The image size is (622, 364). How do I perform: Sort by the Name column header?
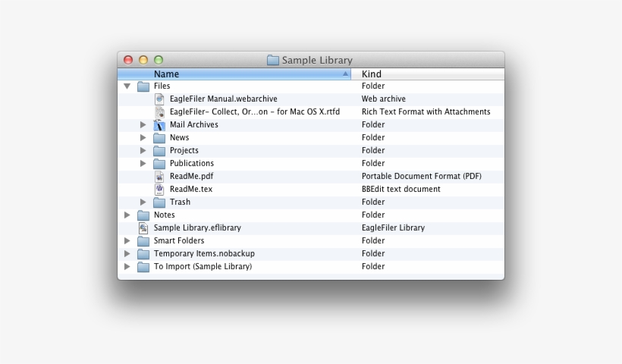pyautogui.click(x=234, y=74)
